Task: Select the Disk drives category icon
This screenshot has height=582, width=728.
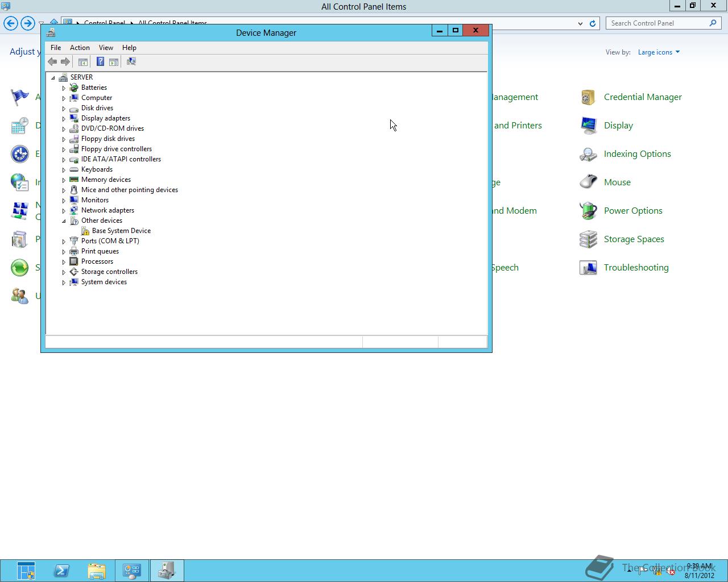Action: click(x=74, y=108)
